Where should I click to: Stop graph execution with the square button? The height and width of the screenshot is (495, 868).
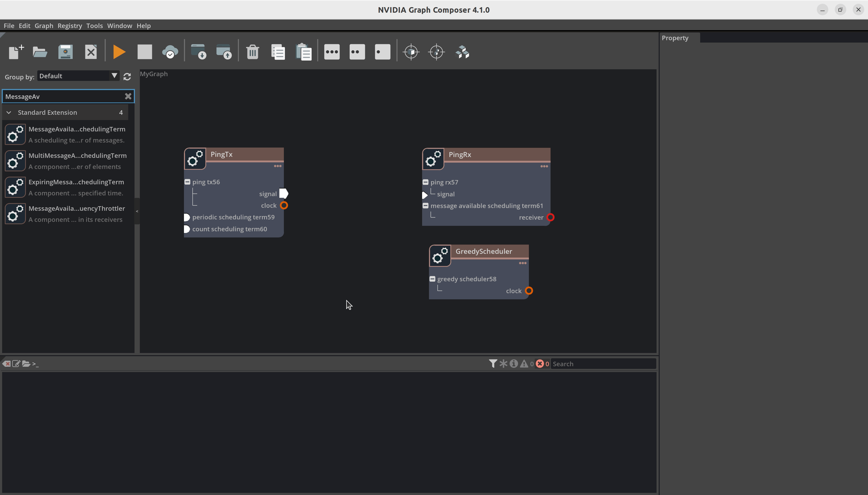tap(145, 52)
